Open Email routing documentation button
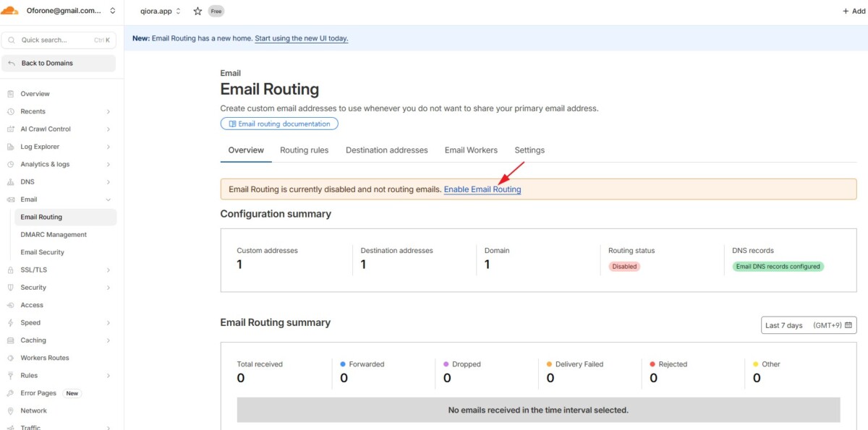 [279, 124]
